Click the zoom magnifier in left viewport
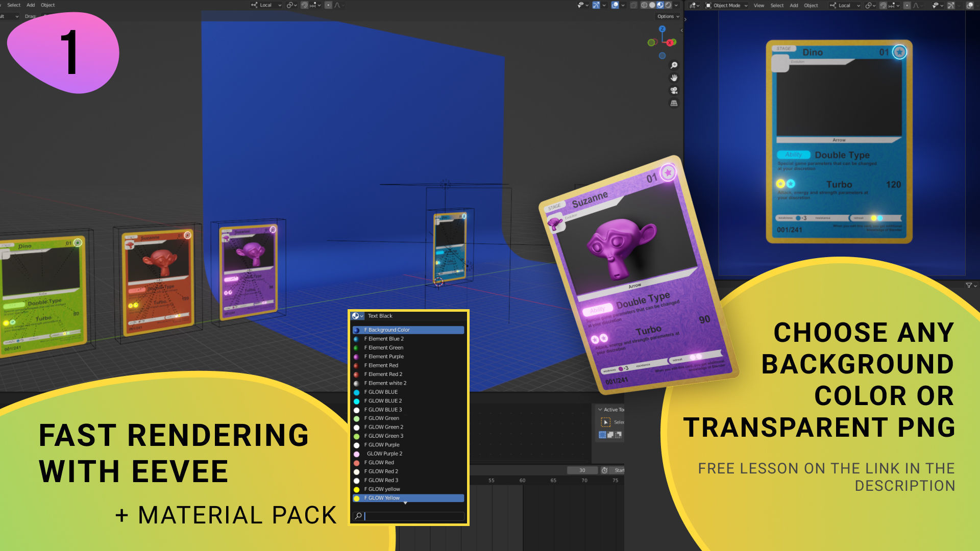This screenshot has height=551, width=980. [x=674, y=65]
